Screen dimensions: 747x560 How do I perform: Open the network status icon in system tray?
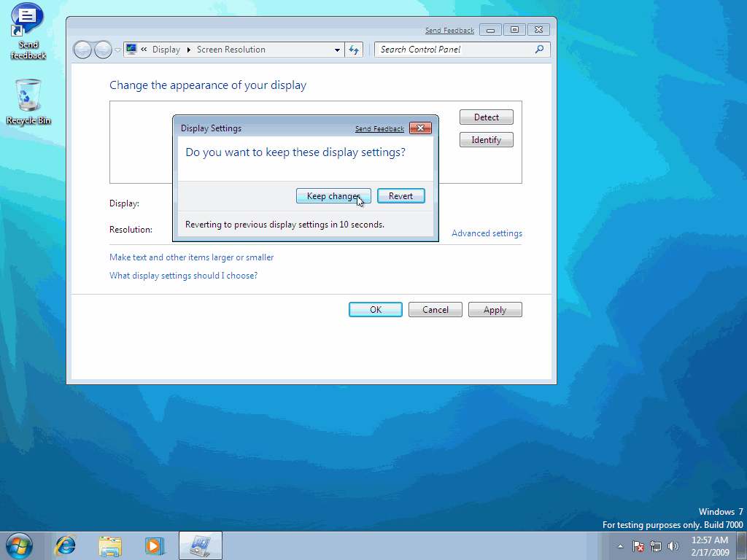pos(655,545)
